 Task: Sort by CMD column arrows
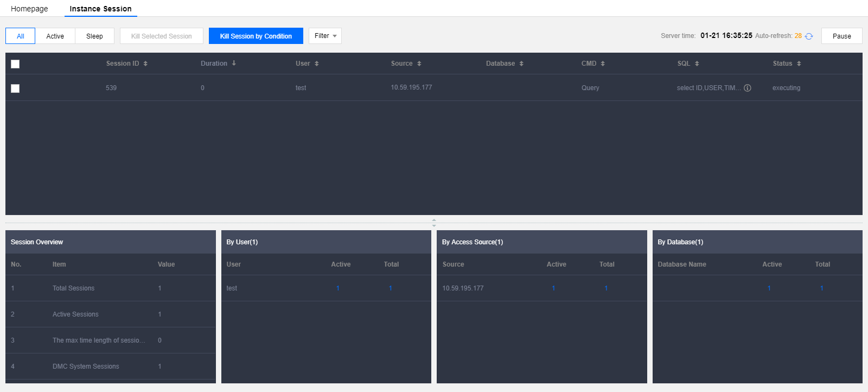tap(603, 64)
